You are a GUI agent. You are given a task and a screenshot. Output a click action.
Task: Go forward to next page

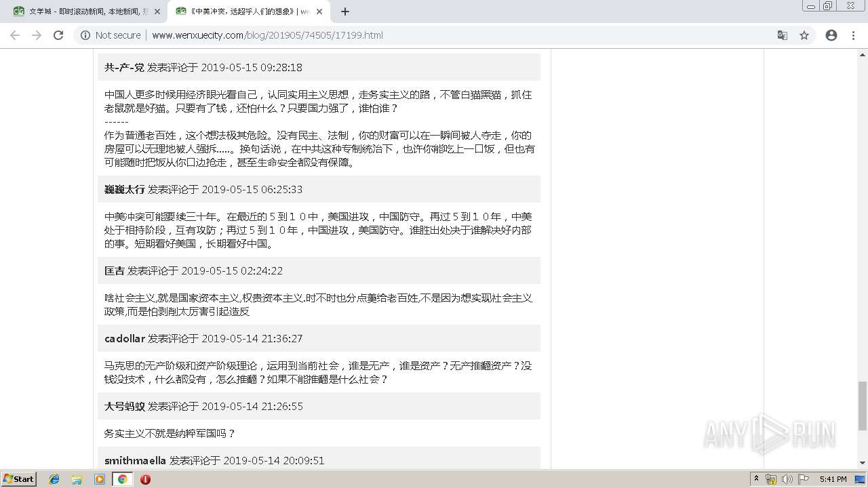tap(37, 35)
